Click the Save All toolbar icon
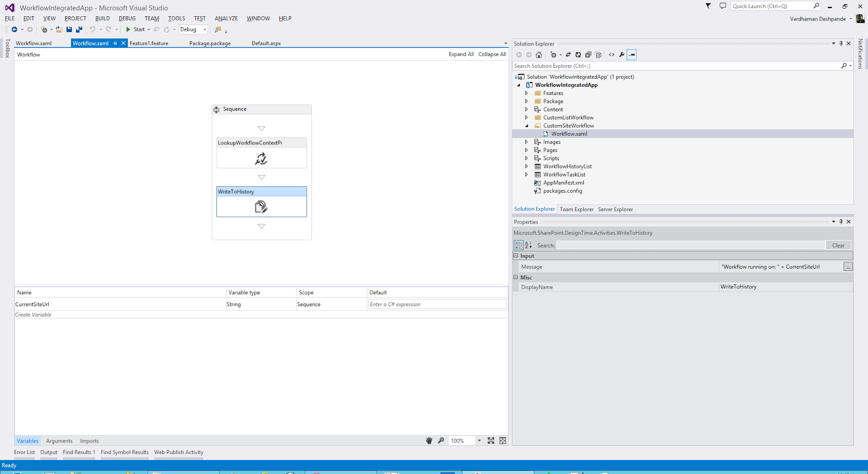This screenshot has height=474, width=868. 79,29
